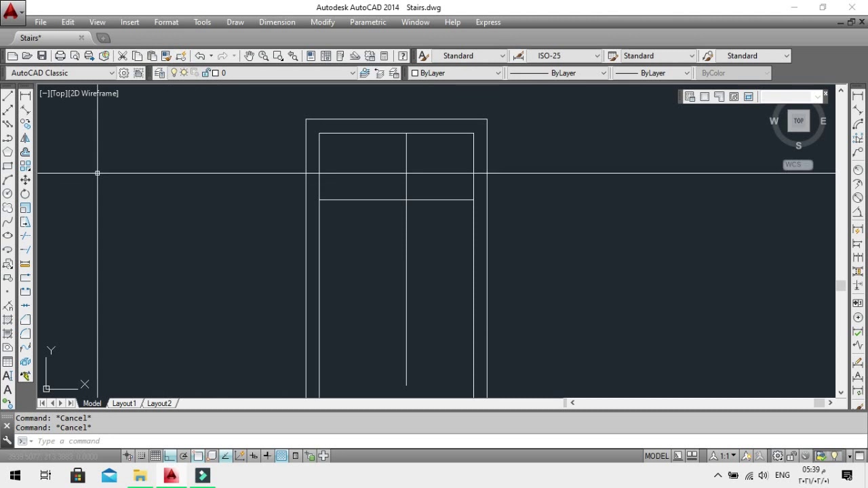Toggle Polar Tracking in status bar
The image size is (868, 488).
(183, 455)
